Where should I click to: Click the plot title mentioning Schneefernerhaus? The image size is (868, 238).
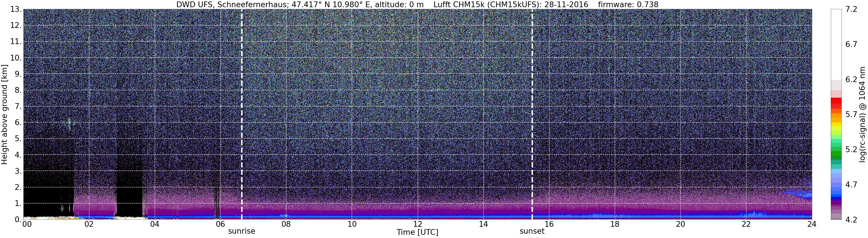pos(417,4)
